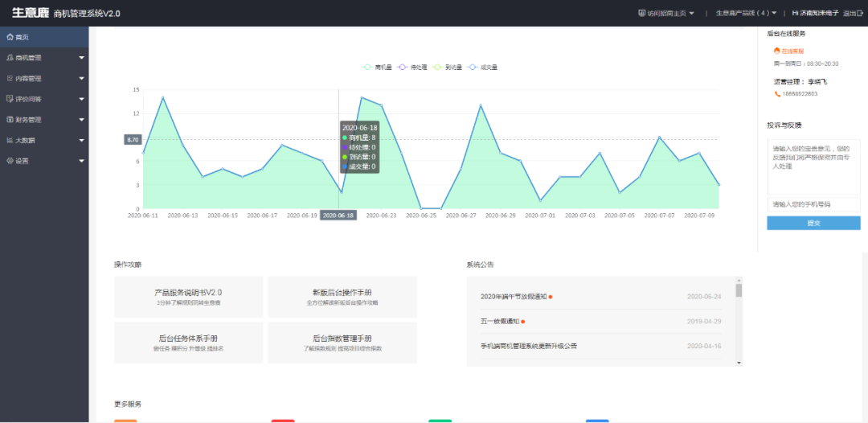
Task: Click the blue 提交 submit button
Action: click(813, 223)
